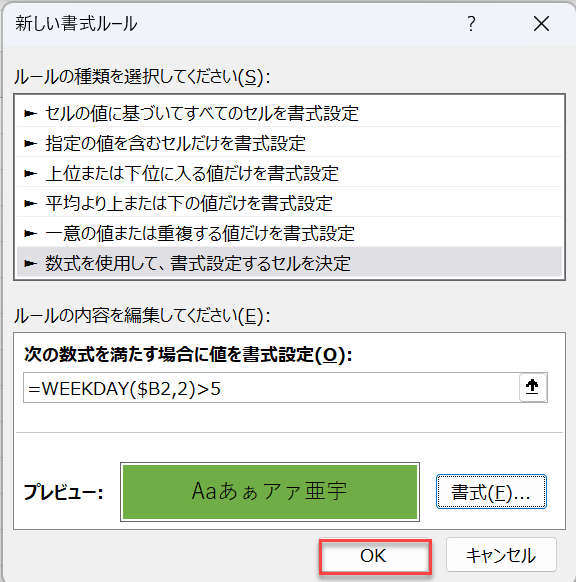Collapse dialog using range selector arrow icon
Image resolution: width=576 pixels, height=582 pixels.
(533, 388)
